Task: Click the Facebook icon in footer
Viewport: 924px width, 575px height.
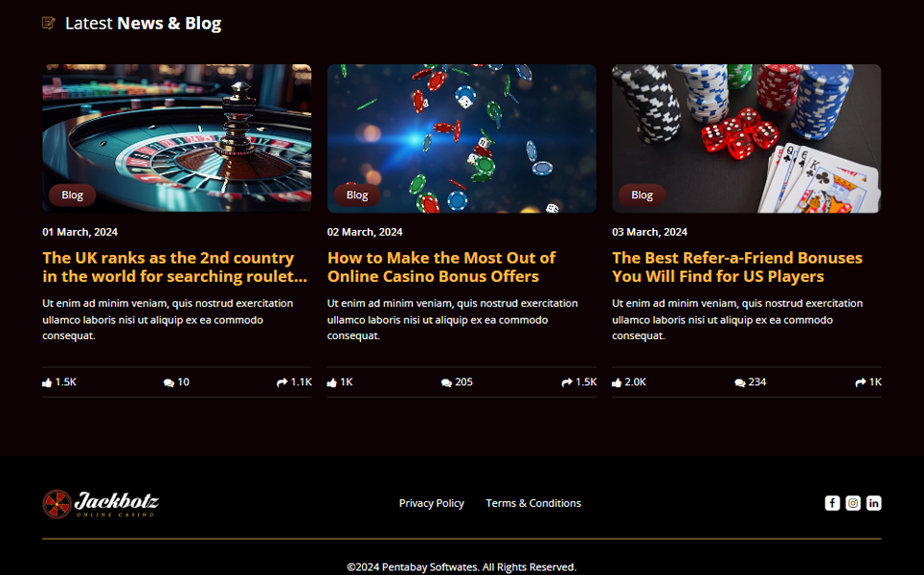Action: tap(831, 503)
